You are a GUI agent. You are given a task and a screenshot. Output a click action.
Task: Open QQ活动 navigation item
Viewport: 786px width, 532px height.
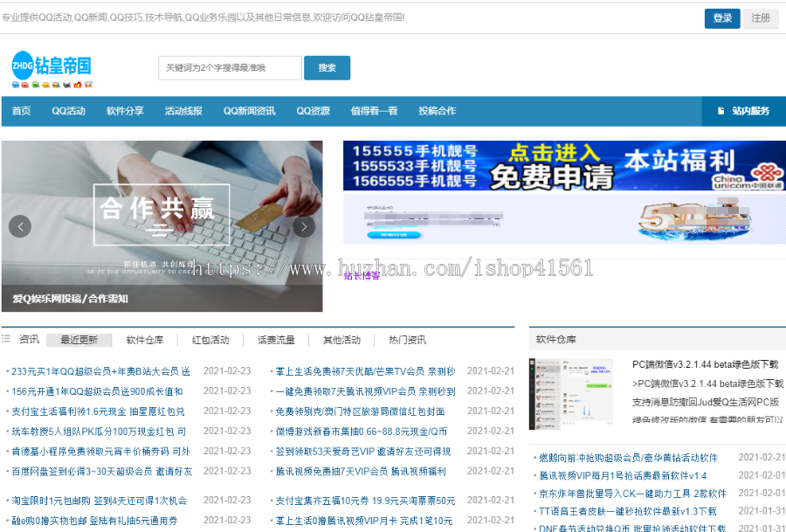click(x=69, y=111)
